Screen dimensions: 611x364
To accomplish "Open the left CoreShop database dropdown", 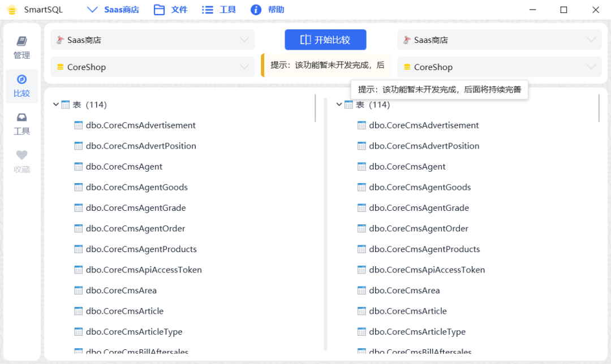I will tap(153, 67).
